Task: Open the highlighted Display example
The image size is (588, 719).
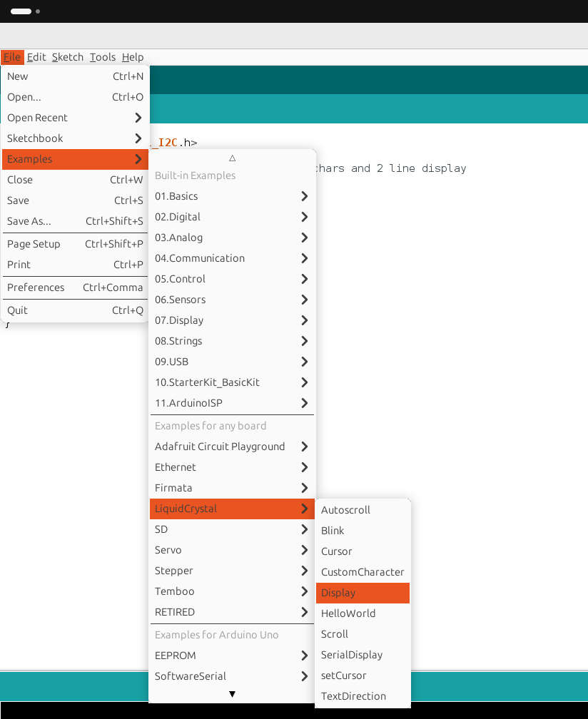Action: (363, 593)
